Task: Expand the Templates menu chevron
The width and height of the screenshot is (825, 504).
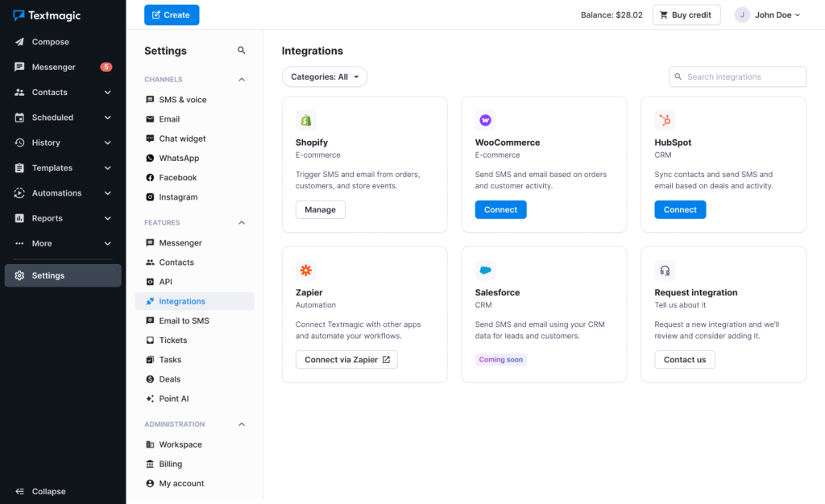Action: [108, 168]
